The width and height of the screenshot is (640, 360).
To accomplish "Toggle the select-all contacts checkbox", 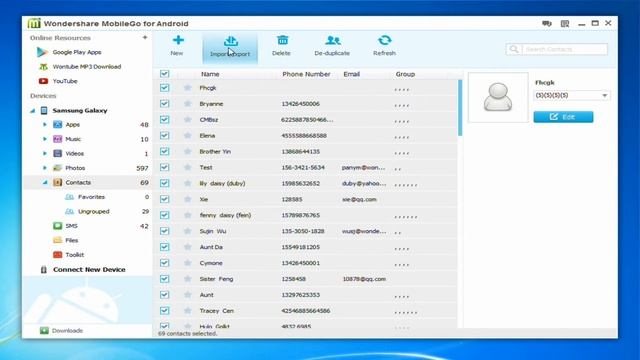I will [164, 74].
